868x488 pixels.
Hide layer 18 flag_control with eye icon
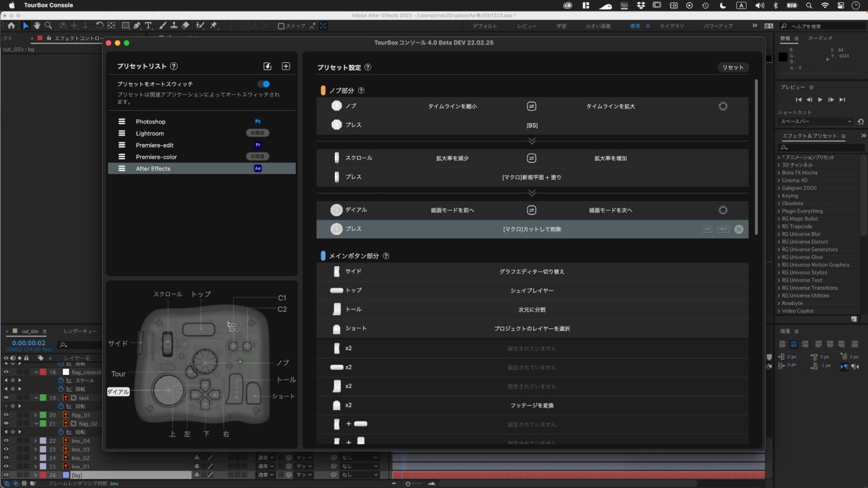6,372
